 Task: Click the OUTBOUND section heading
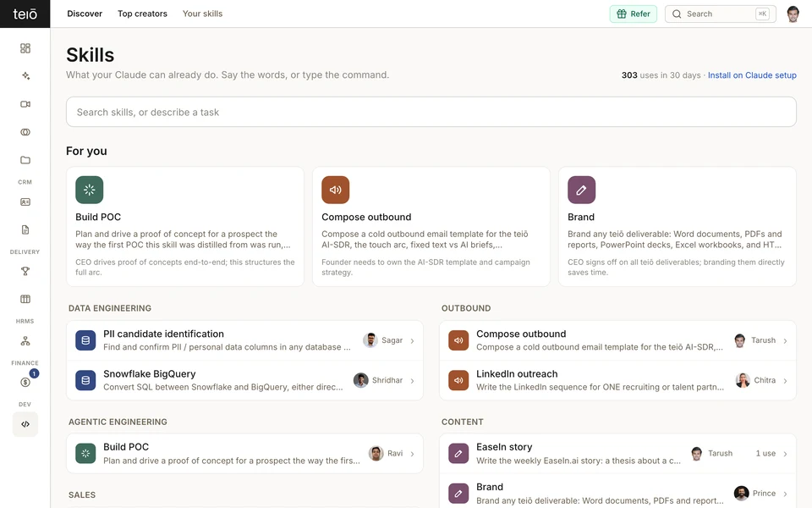[x=466, y=308]
